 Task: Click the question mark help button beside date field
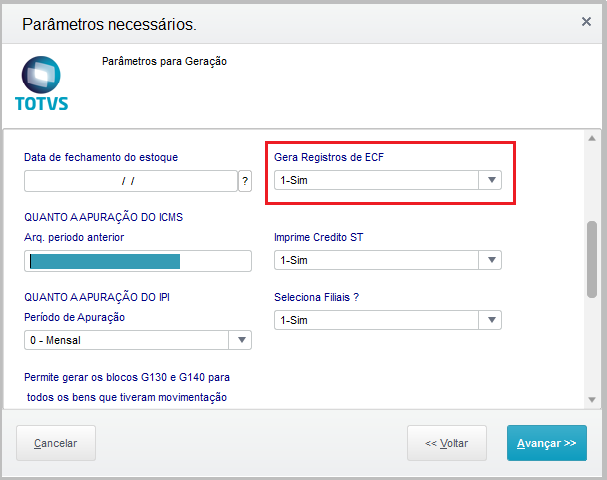[244, 181]
